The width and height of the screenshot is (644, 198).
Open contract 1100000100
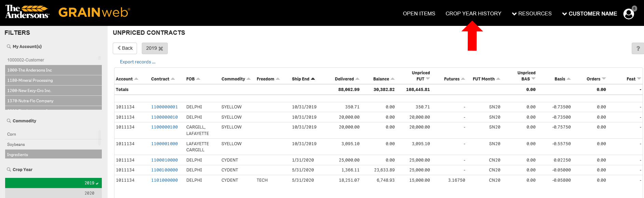click(164, 127)
